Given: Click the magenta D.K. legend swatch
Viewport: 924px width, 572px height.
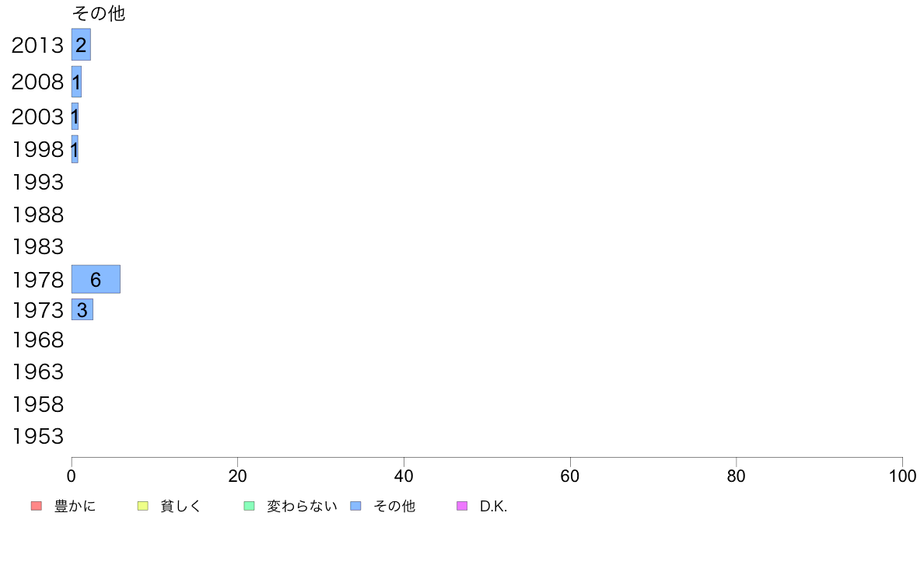Looking at the screenshot, I should tap(462, 505).
